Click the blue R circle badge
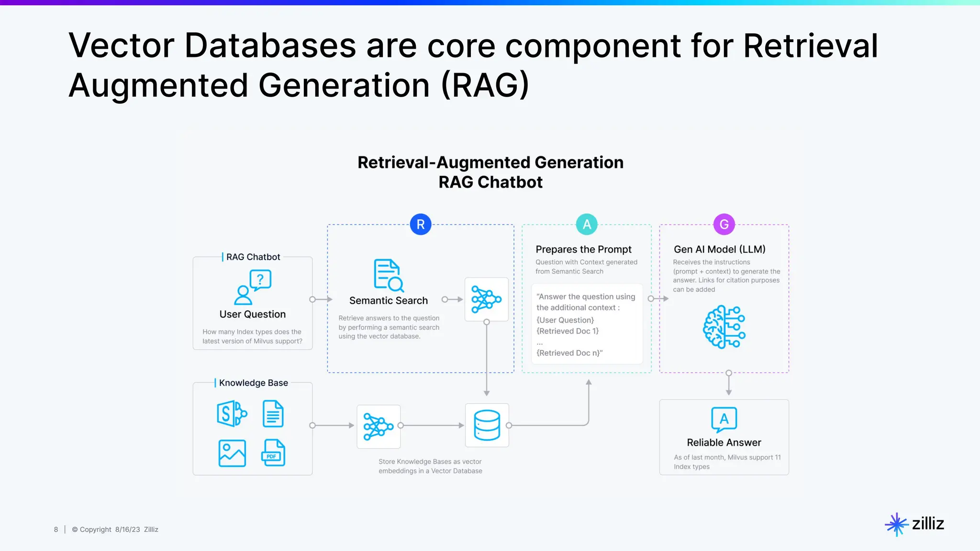Viewport: 980px width, 551px height. [421, 224]
